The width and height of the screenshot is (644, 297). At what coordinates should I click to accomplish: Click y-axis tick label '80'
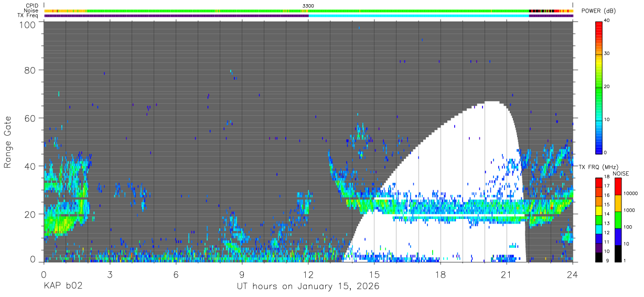pos(30,70)
